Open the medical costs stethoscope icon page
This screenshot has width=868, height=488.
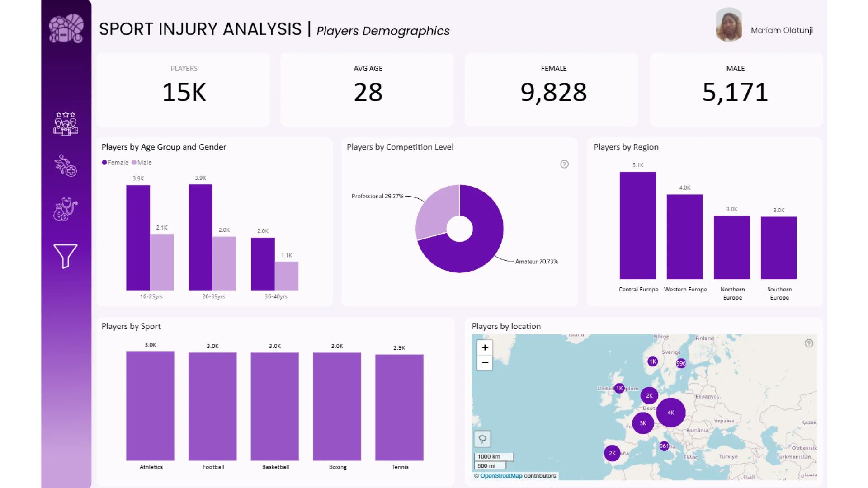tap(66, 209)
